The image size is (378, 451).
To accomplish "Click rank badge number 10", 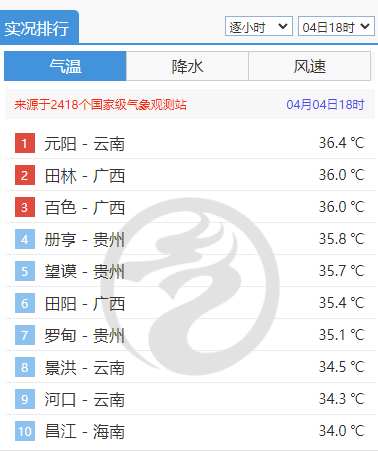I will (x=25, y=431).
